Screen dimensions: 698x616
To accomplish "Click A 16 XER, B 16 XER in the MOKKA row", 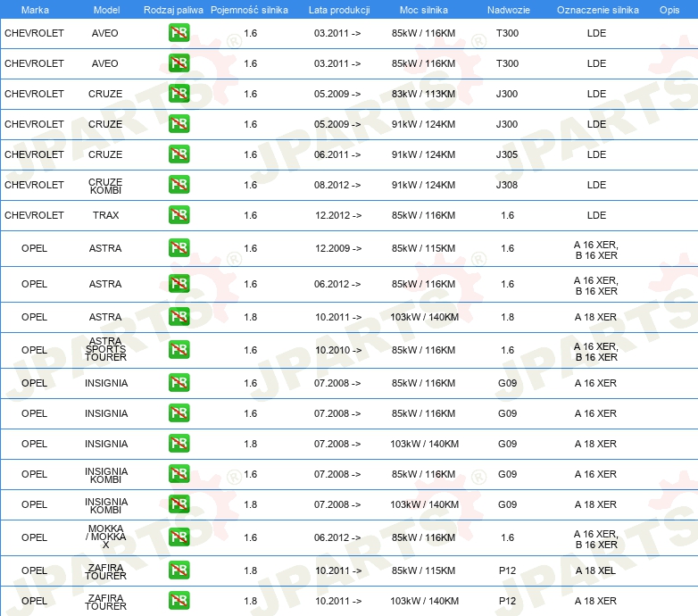I will (596, 539).
